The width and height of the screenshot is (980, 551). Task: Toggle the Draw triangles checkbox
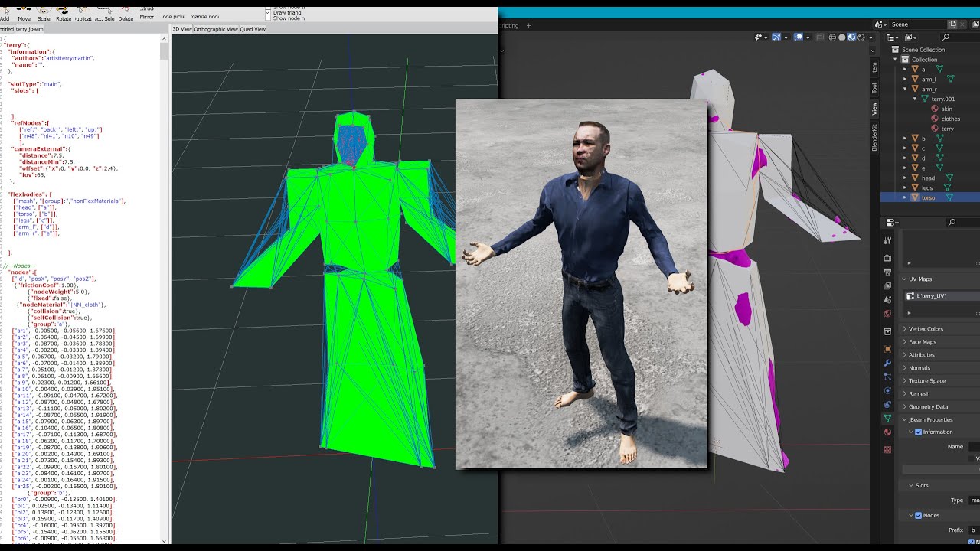click(268, 12)
